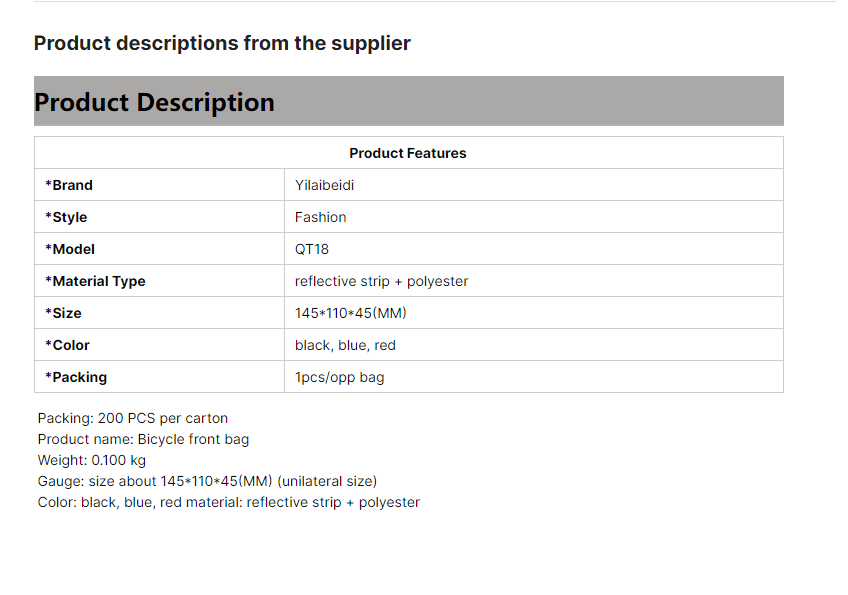Image resolution: width=848 pixels, height=595 pixels.
Task: Select the brand value 'Yilaibeidi'
Action: [x=324, y=185]
